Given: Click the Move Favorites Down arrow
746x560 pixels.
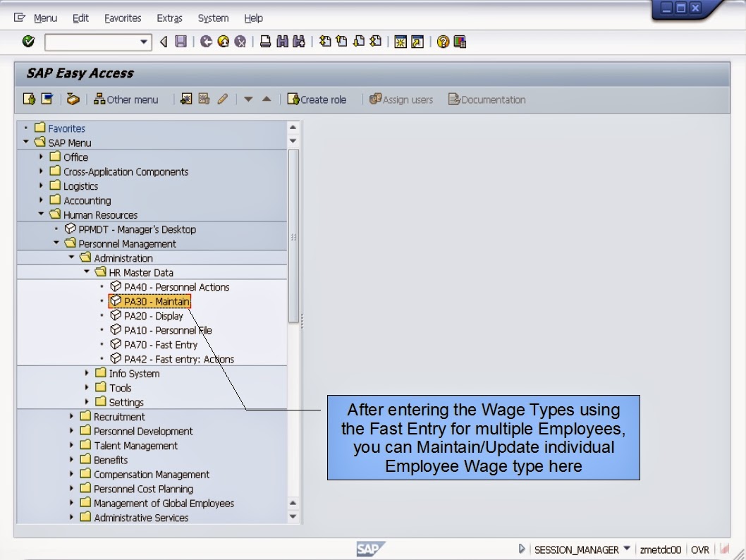Looking at the screenshot, I should [x=248, y=99].
